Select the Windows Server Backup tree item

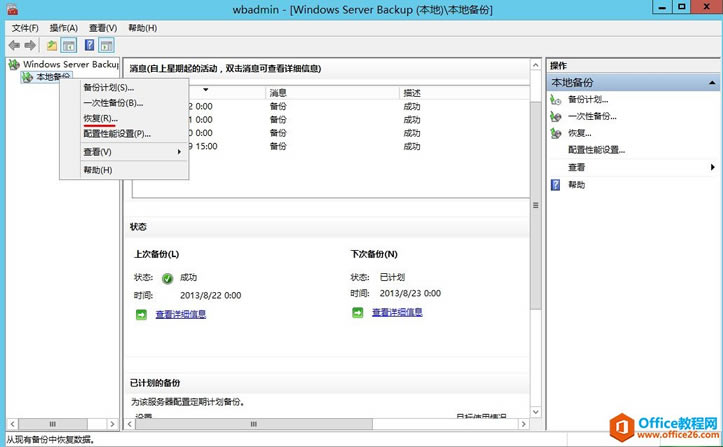coord(71,65)
